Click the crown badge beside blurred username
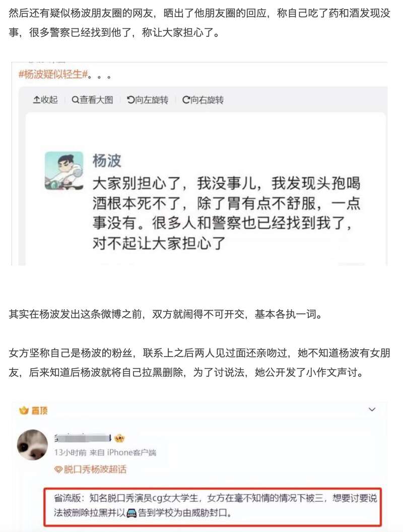 click(x=119, y=438)
